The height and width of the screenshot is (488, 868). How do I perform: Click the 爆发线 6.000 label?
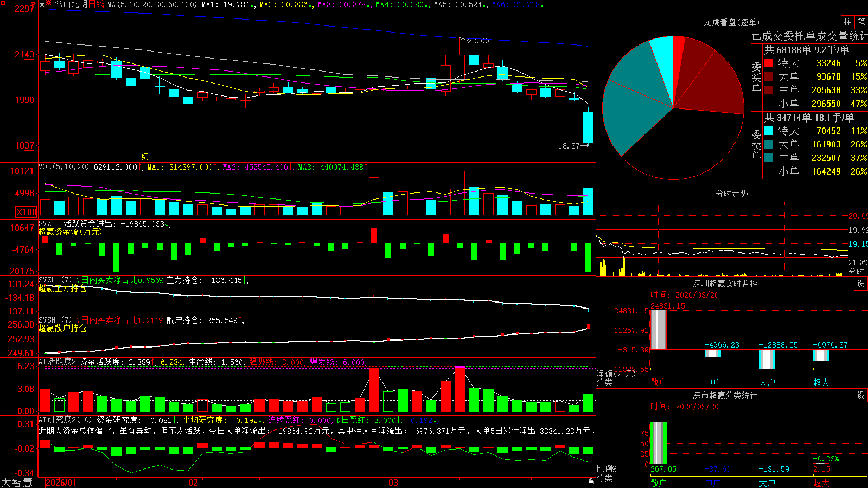click(x=338, y=362)
